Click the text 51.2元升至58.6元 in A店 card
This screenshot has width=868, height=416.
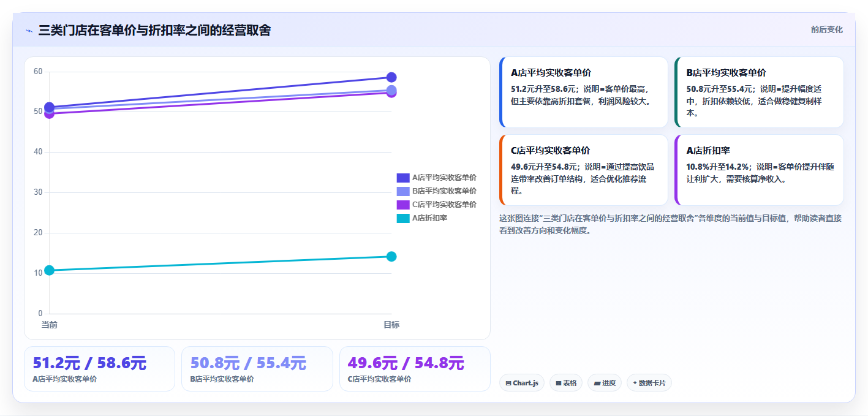tap(543, 89)
